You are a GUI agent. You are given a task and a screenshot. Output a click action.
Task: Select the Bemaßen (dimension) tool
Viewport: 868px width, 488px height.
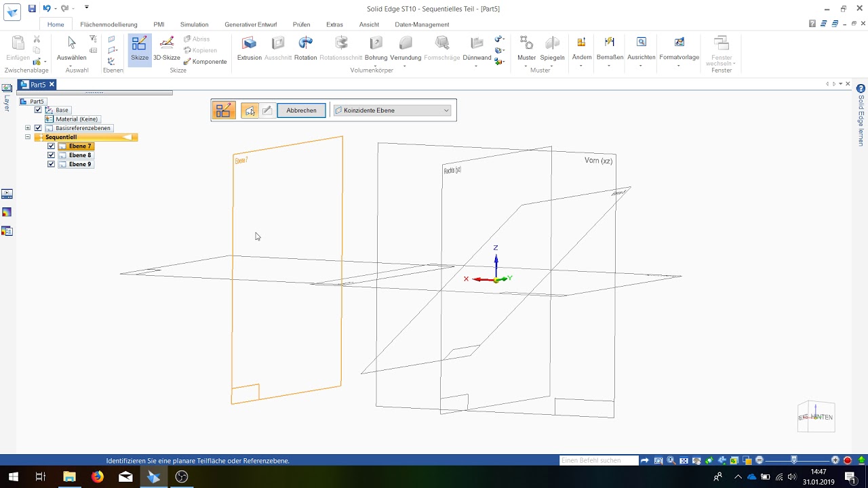(x=610, y=49)
